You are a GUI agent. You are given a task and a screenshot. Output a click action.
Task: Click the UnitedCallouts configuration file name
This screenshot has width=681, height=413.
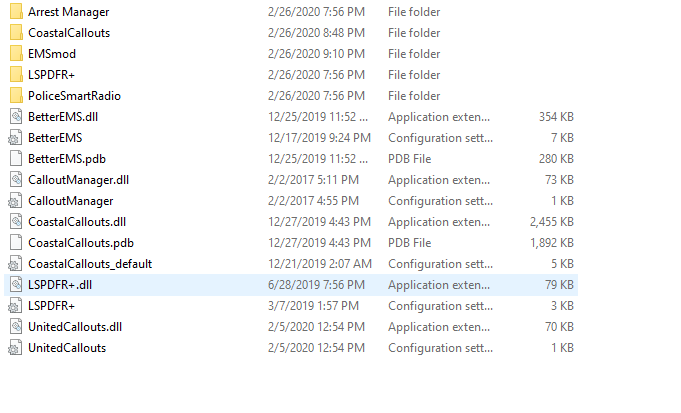click(x=67, y=348)
